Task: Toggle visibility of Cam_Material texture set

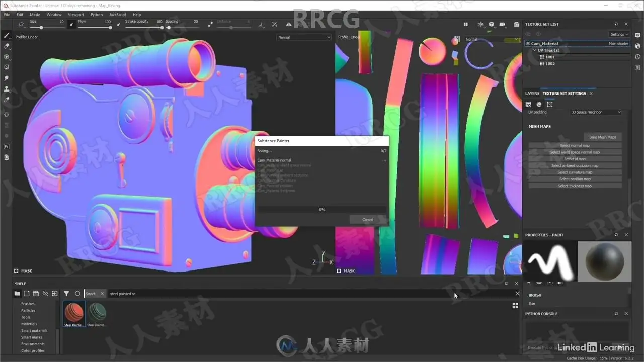Action: [x=528, y=44]
